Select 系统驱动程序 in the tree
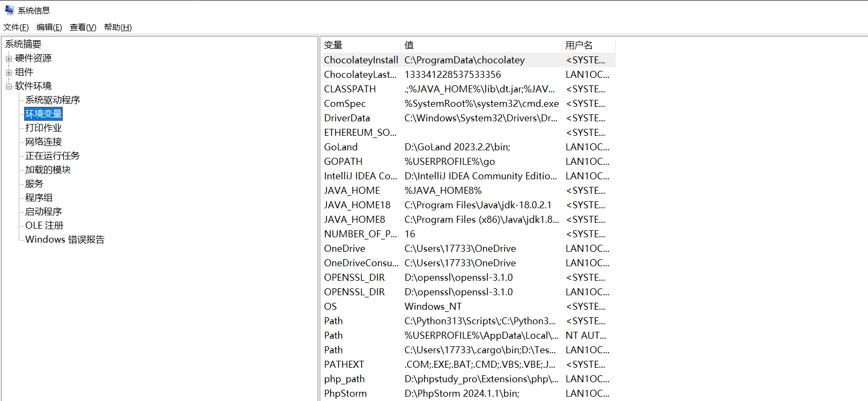Screen dimensions: 868x401 53,100
